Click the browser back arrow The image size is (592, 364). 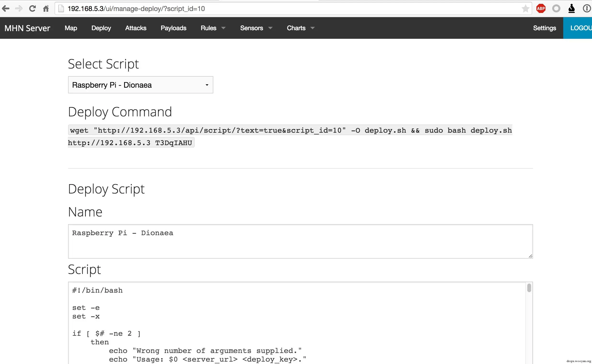(6, 9)
